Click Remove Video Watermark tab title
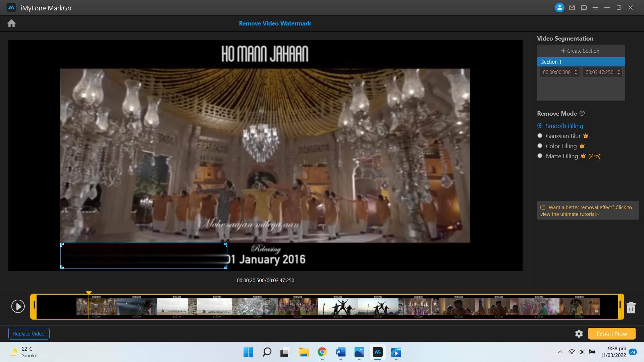The image size is (644, 362). tap(275, 23)
